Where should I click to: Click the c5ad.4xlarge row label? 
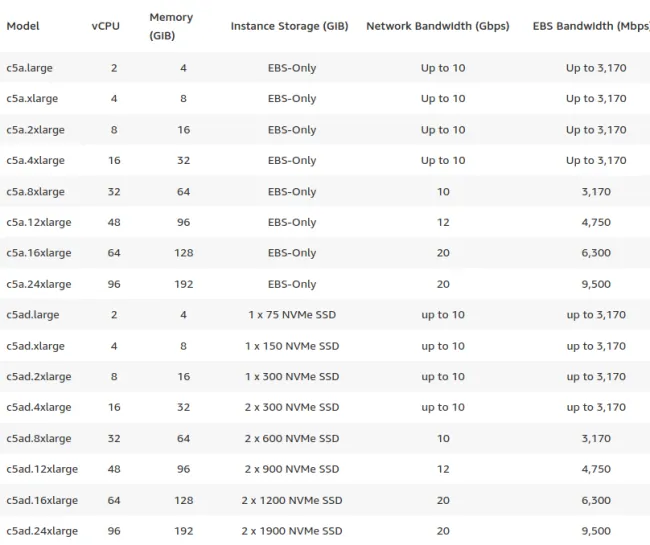(x=39, y=407)
